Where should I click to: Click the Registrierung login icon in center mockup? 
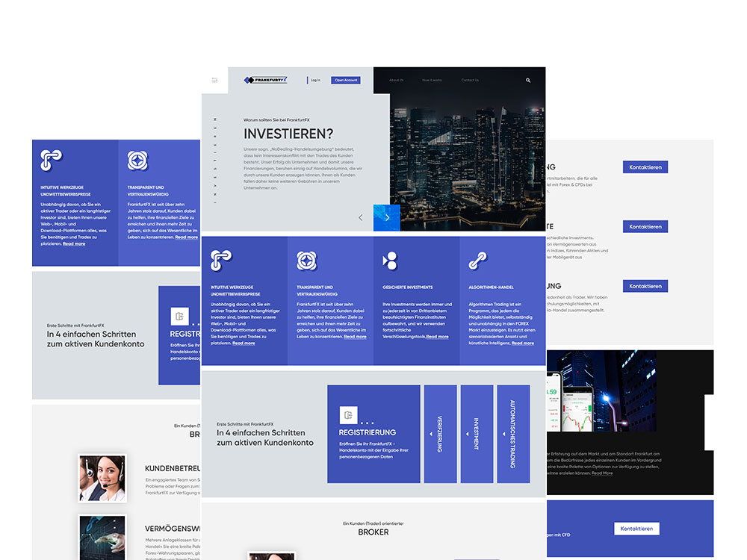pos(348,414)
